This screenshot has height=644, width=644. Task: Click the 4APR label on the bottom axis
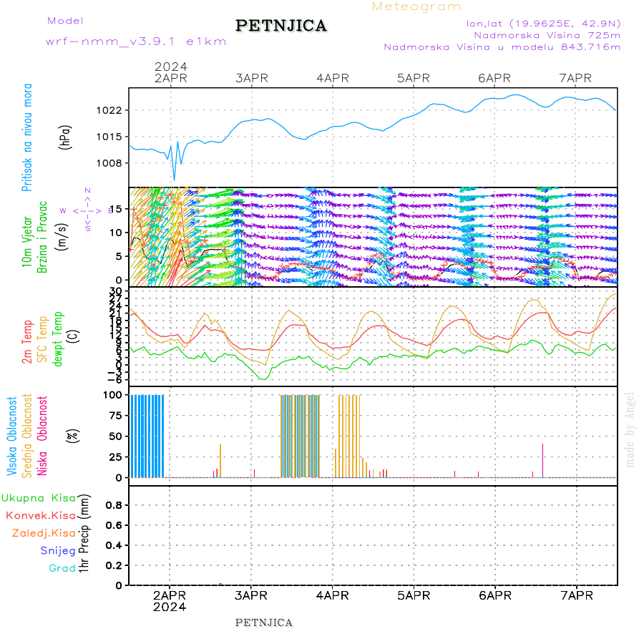(332, 595)
